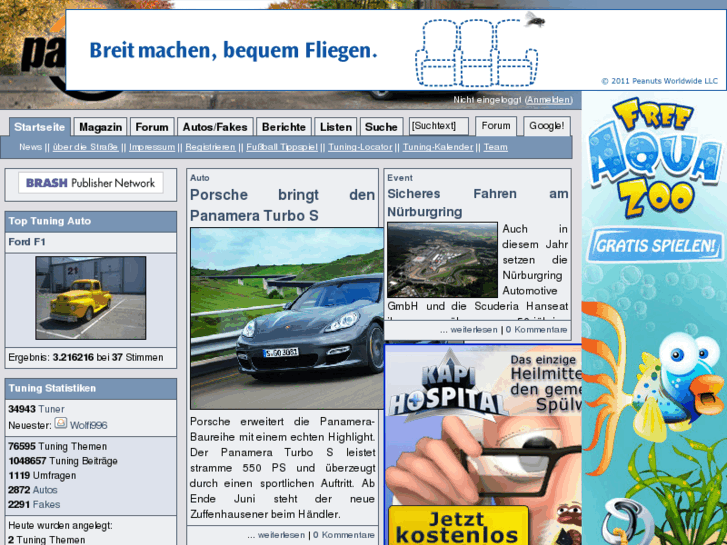
Task: Open the Listen tab
Action: click(336, 127)
